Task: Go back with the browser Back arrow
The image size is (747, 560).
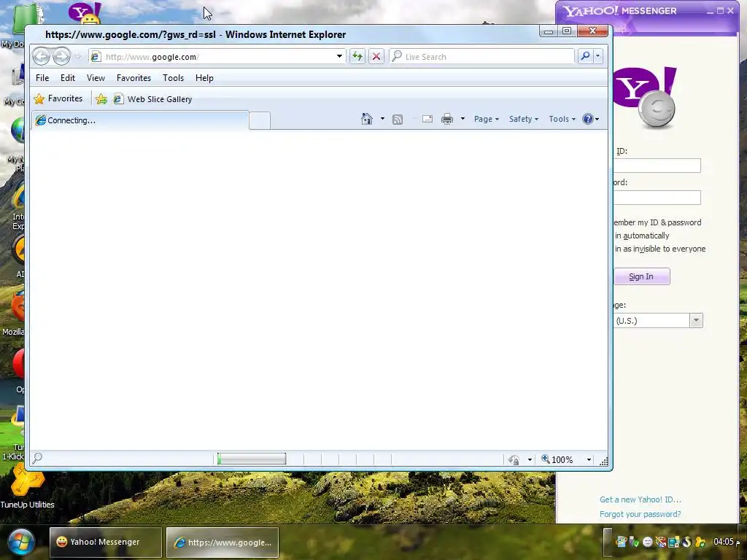Action: [x=42, y=57]
